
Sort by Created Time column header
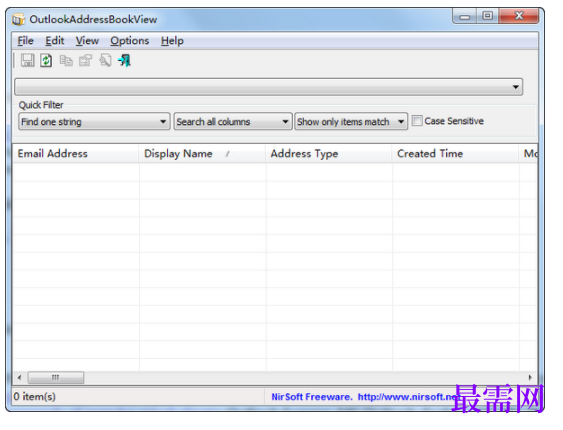[455, 154]
